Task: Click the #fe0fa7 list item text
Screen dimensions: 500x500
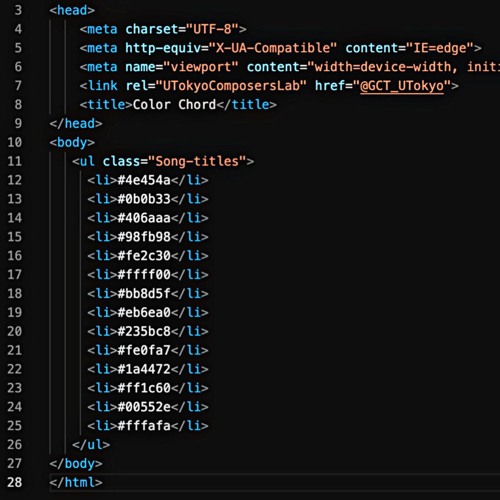Action: click(x=144, y=350)
